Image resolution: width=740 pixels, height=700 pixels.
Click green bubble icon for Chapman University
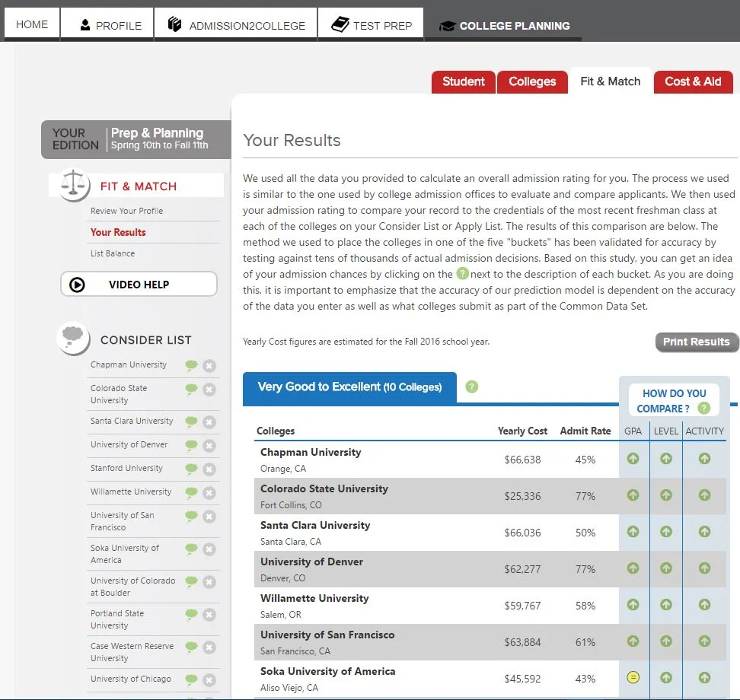pos(191,365)
